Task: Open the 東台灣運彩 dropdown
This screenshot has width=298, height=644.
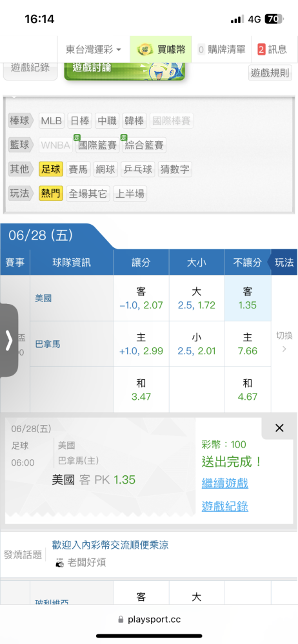Action: (x=94, y=50)
